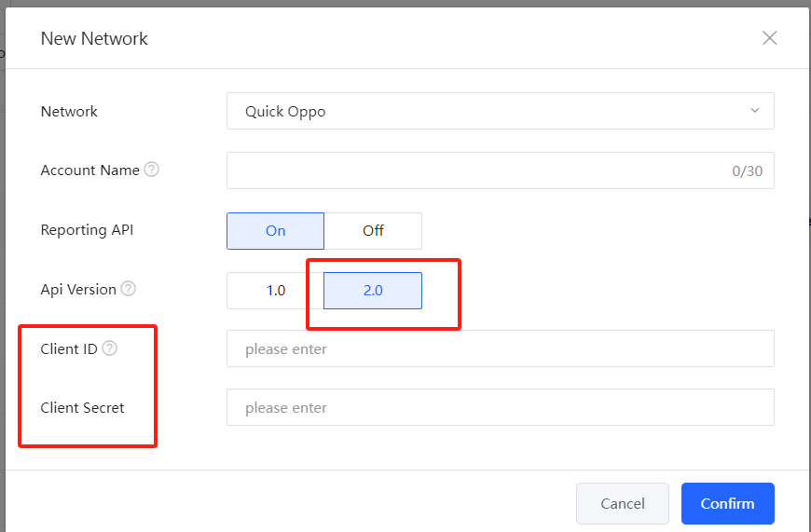
Task: Click the Confirm button
Action: 727,503
